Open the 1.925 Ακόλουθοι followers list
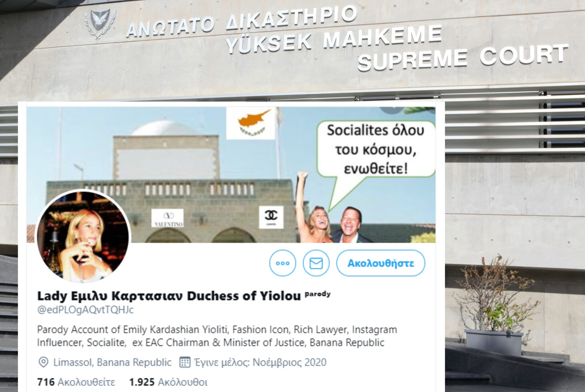 point(168,382)
